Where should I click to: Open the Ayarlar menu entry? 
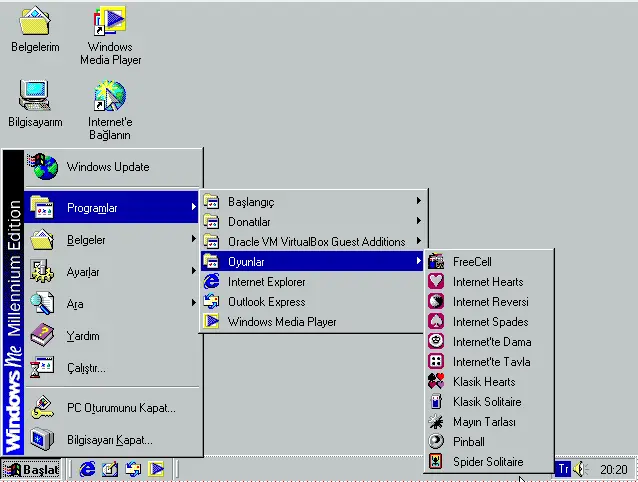pyautogui.click(x=112, y=272)
